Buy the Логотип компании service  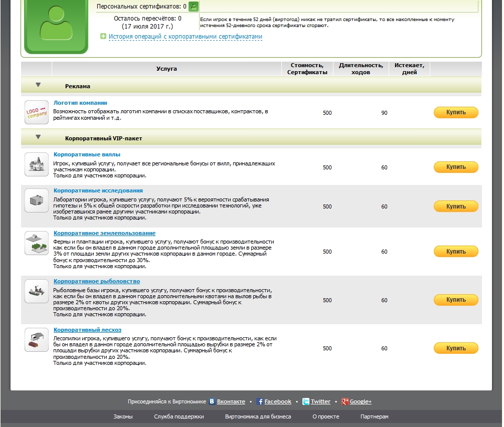coord(455,113)
